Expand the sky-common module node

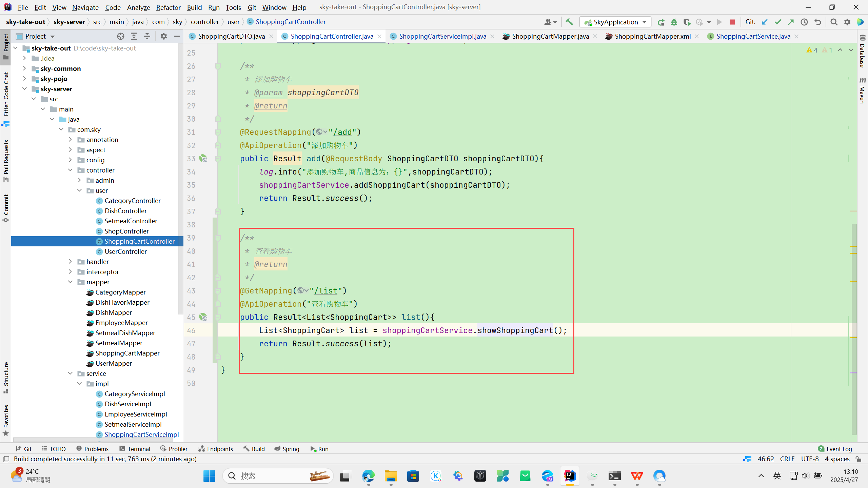pos(24,68)
